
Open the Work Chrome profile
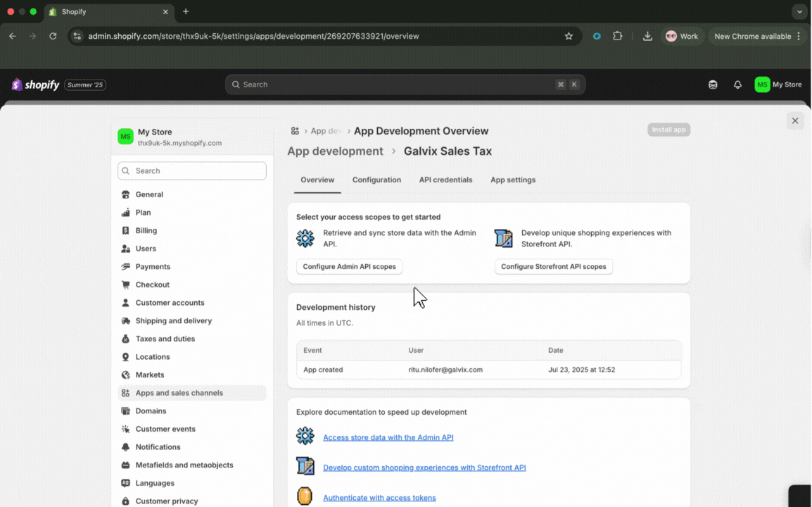tap(682, 37)
